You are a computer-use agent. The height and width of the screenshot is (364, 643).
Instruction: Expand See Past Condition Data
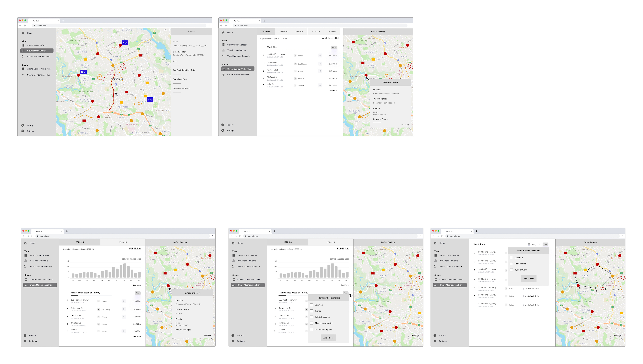pyautogui.click(x=184, y=70)
